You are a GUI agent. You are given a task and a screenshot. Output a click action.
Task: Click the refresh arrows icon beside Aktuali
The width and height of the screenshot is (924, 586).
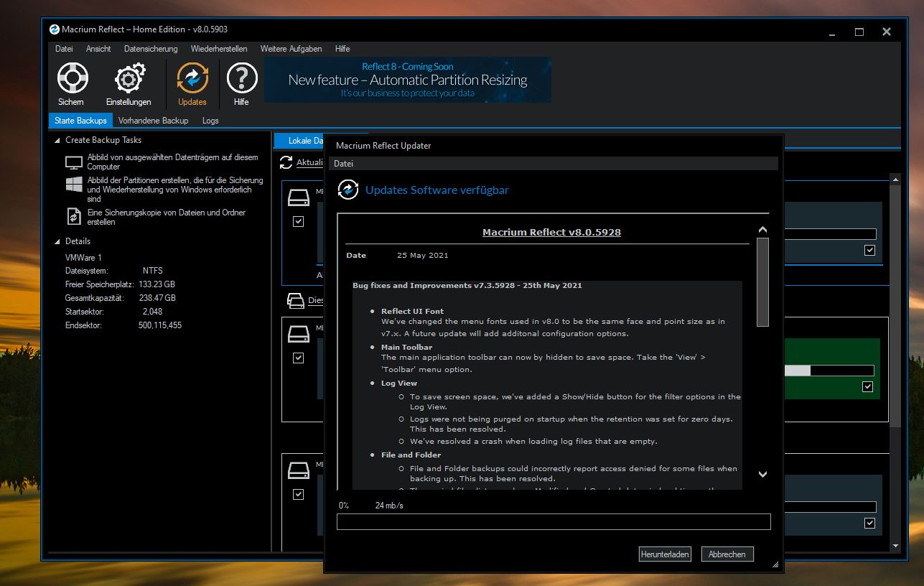286,162
